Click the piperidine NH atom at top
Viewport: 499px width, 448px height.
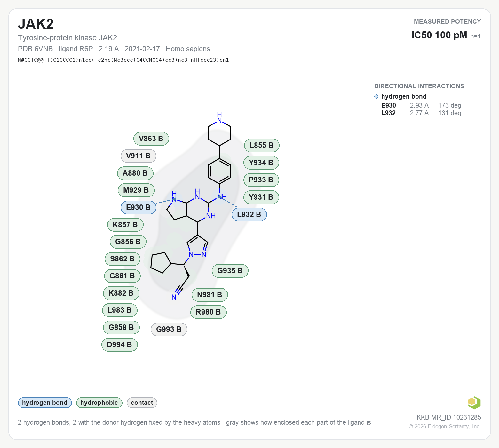click(x=219, y=118)
